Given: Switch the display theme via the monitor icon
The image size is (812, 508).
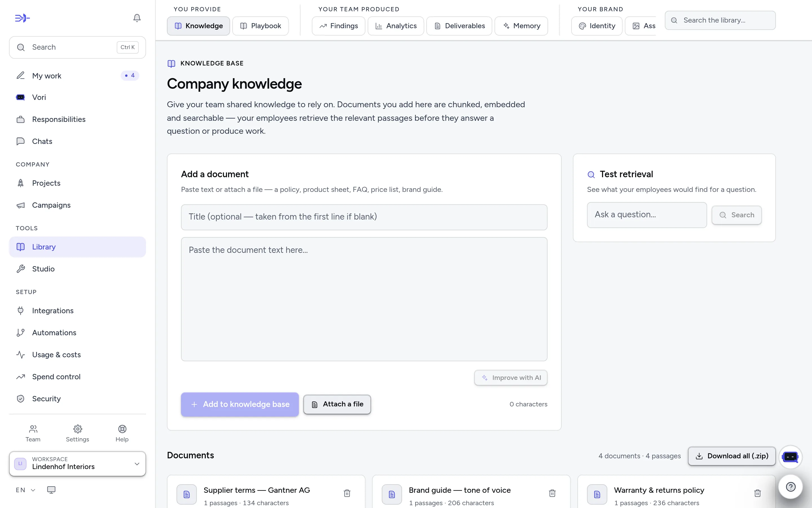Looking at the screenshot, I should (x=51, y=490).
